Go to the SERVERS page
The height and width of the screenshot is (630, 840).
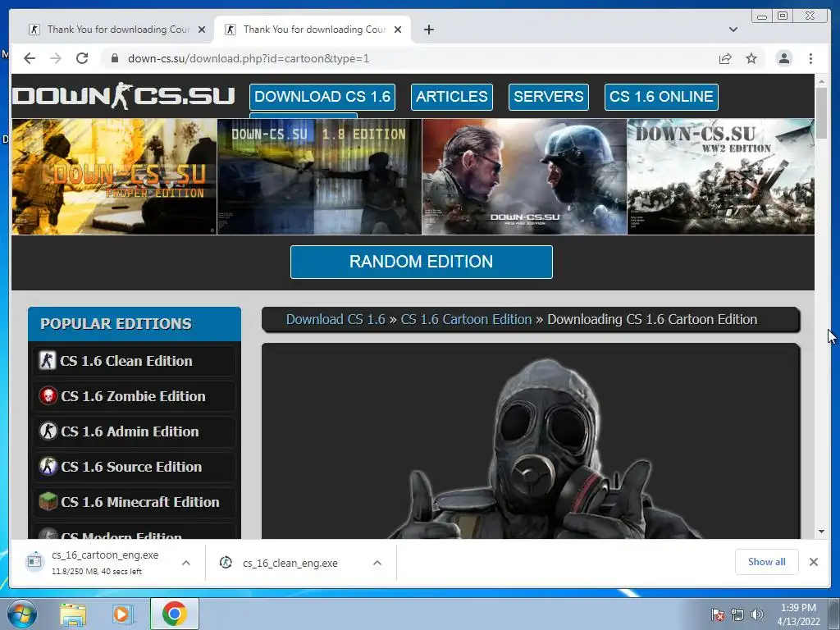click(549, 97)
